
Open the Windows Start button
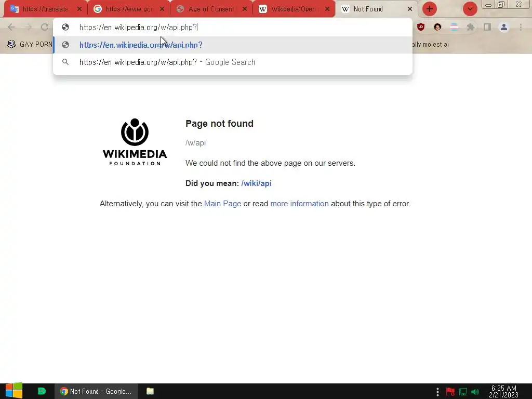click(x=14, y=391)
